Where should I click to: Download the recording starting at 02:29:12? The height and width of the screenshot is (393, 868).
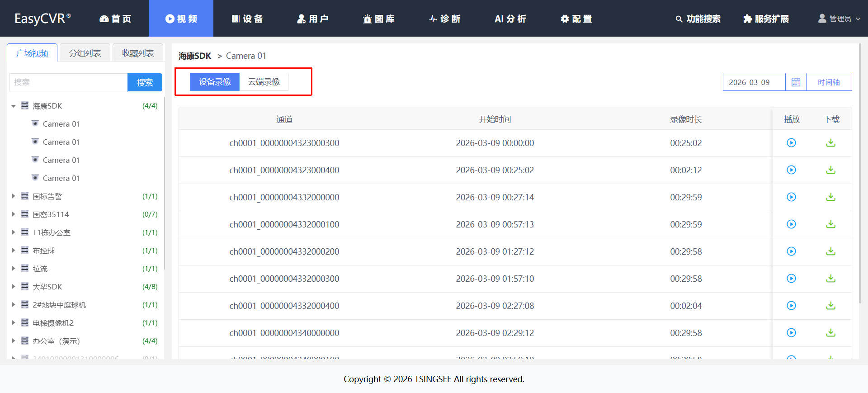point(830,333)
